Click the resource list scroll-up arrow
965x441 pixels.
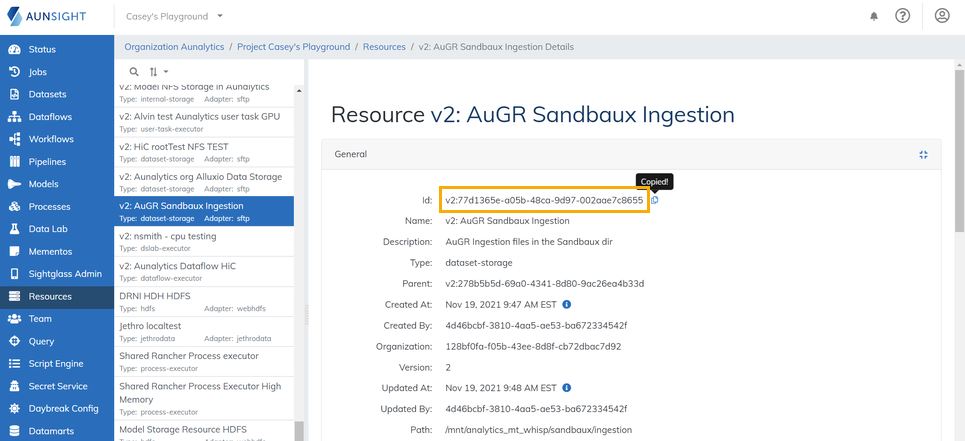(300, 90)
